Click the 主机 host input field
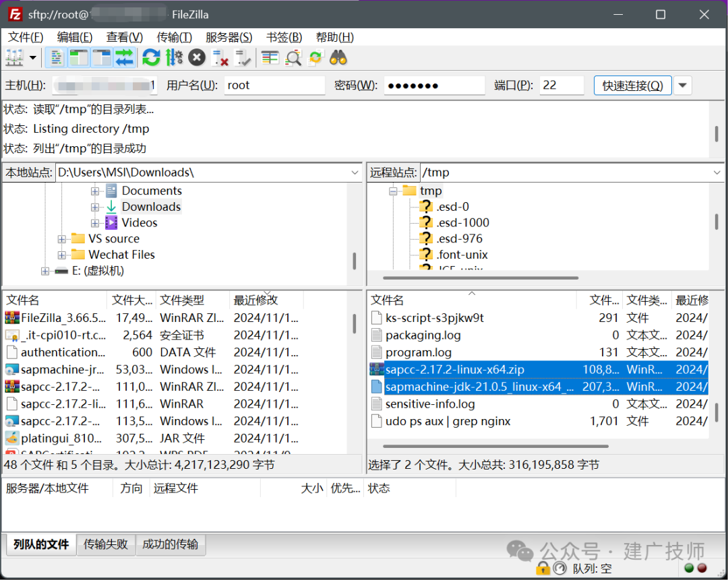This screenshot has width=728, height=580. coord(105,86)
